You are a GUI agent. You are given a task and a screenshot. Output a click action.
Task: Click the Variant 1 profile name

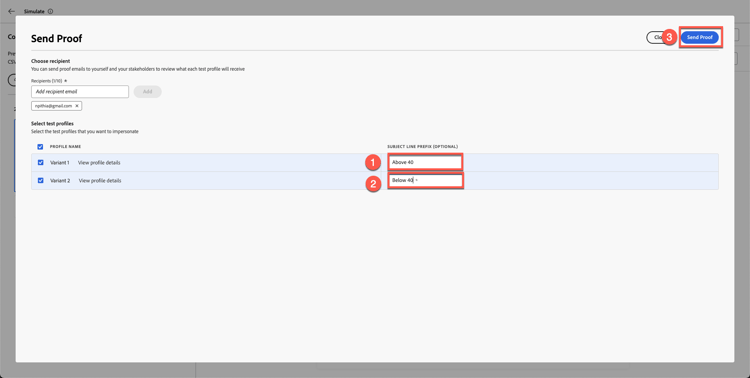click(60, 163)
